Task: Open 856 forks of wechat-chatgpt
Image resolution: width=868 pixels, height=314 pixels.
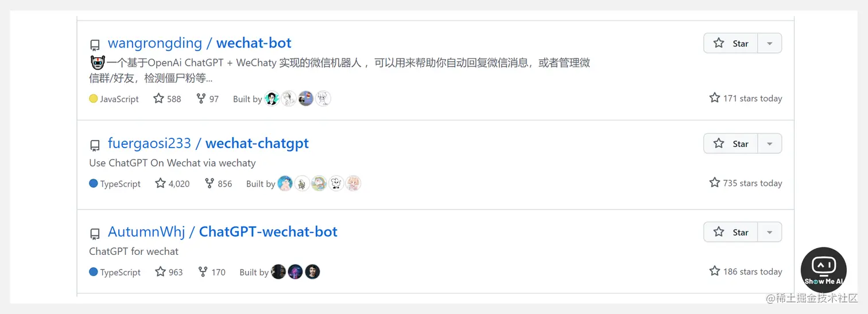Action: coord(218,184)
